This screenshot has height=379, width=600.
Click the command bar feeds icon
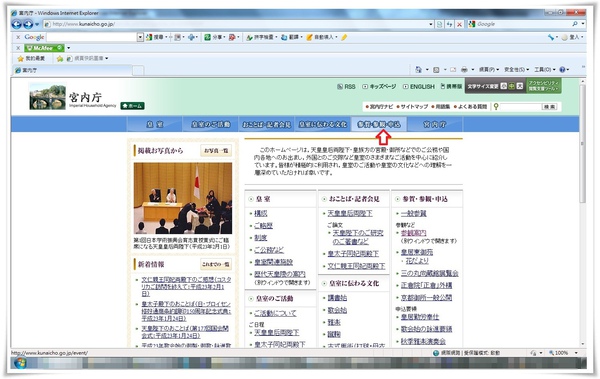coord(436,70)
